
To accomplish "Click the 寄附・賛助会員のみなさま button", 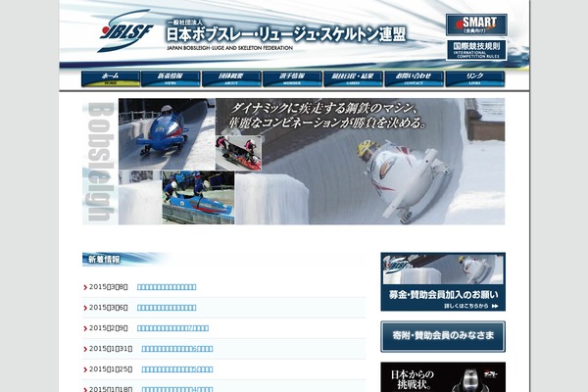I will pos(443,336).
